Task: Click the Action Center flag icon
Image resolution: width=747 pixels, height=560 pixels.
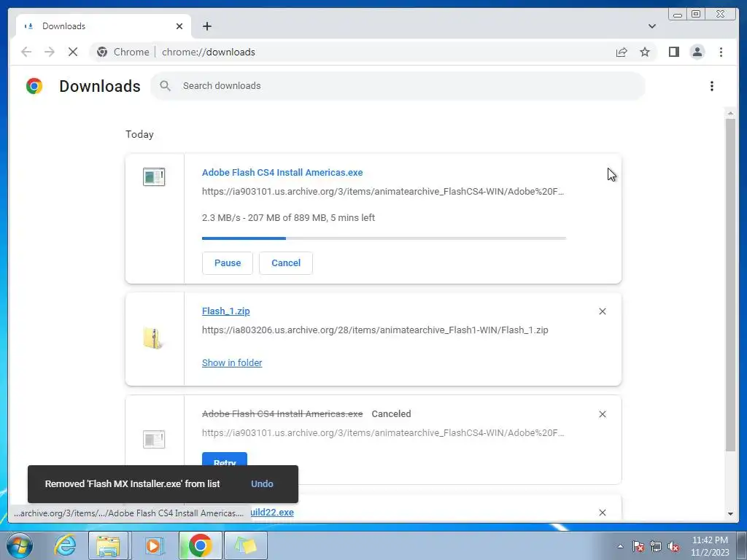Action: [638, 546]
